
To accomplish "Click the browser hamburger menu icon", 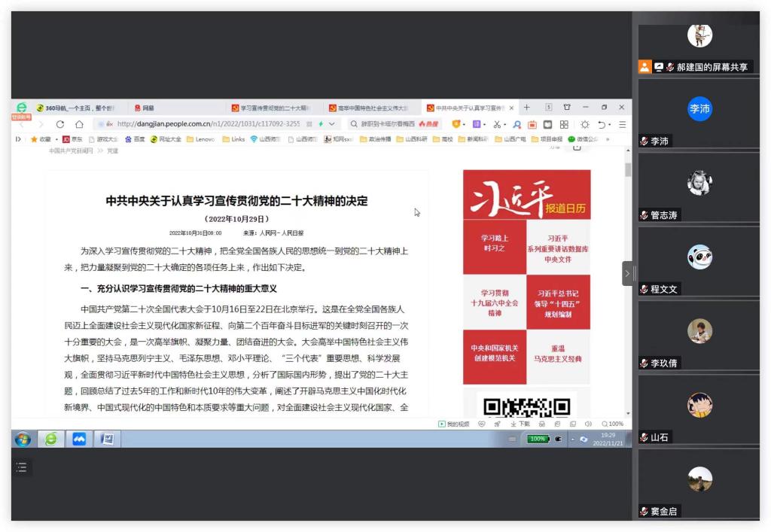I will point(622,124).
